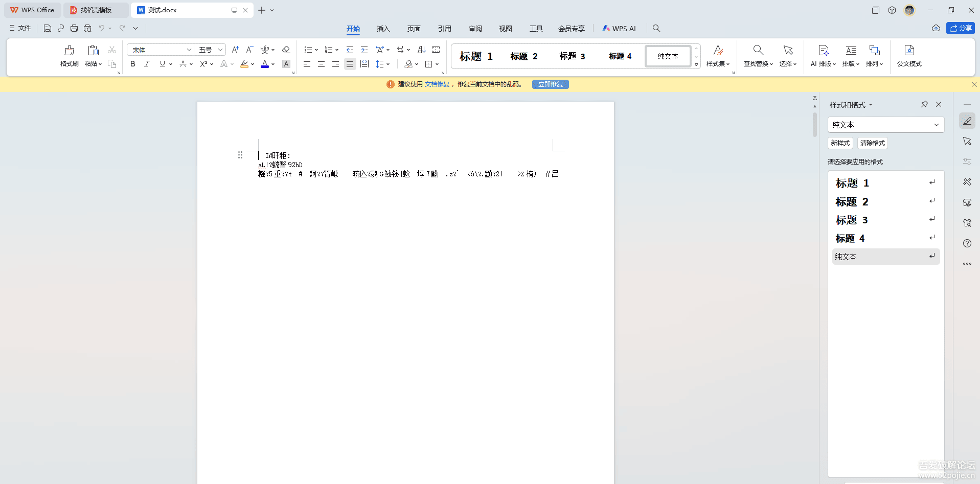Create a style via the 新样式 button
980x484 pixels.
click(840, 143)
